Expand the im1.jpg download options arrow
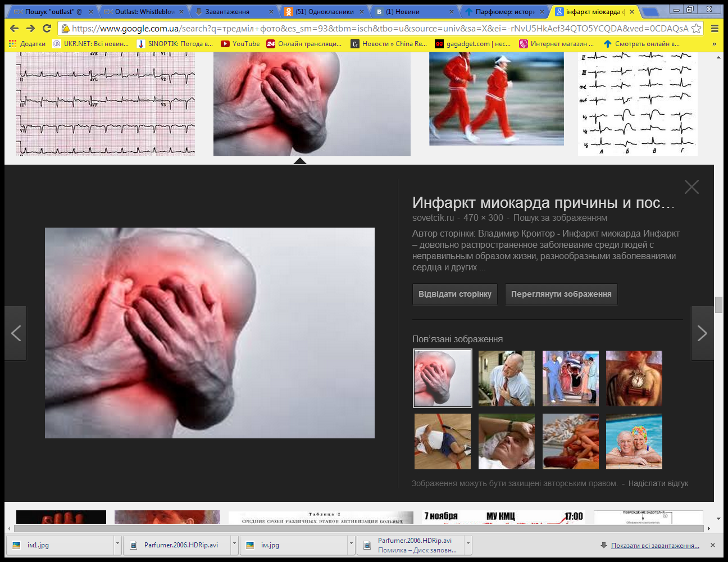 [117, 545]
